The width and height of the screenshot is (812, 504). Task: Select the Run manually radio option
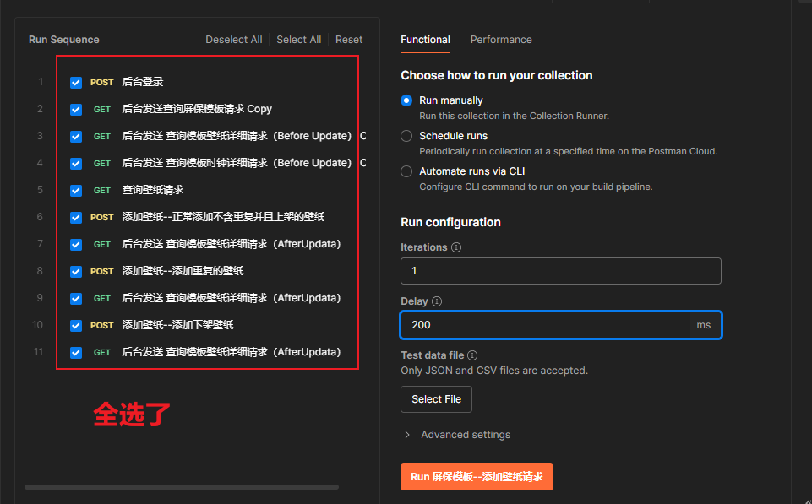[406, 100]
